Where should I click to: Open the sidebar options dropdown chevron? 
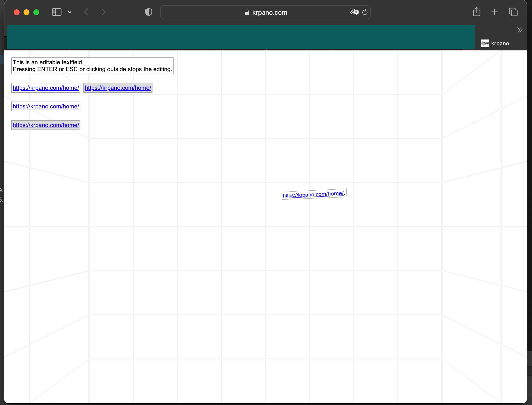(x=70, y=12)
